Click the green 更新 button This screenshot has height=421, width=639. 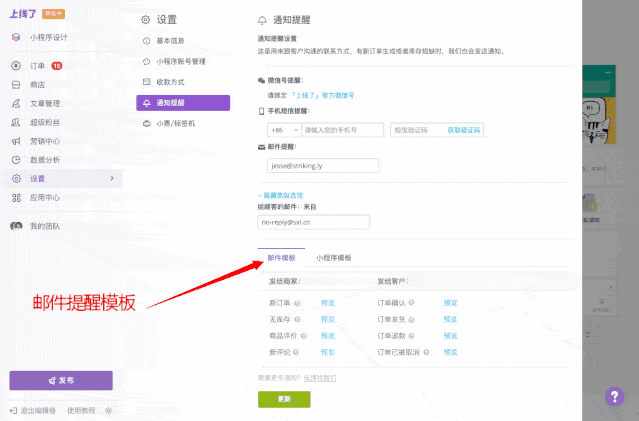pyautogui.click(x=284, y=399)
